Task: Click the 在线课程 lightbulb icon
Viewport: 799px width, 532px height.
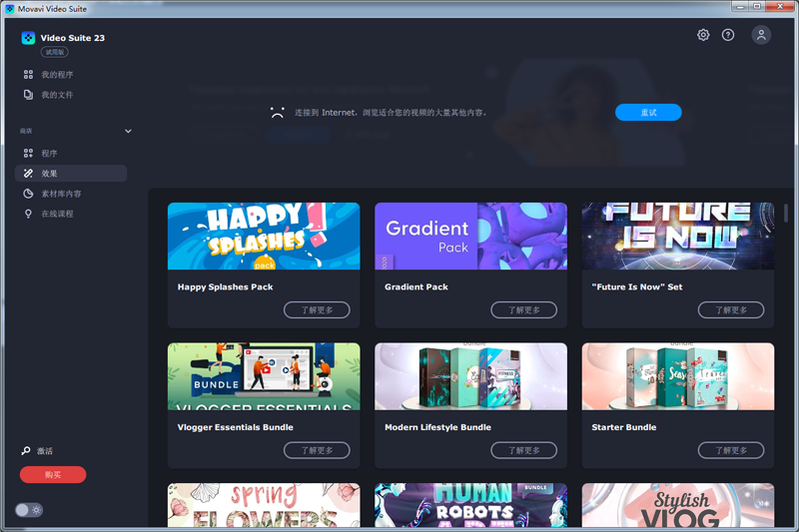Action: (28, 214)
